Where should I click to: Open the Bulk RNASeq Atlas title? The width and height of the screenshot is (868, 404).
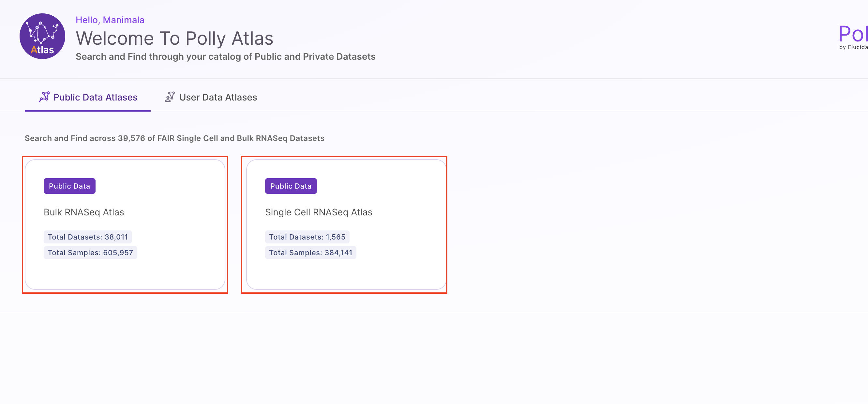pos(84,212)
